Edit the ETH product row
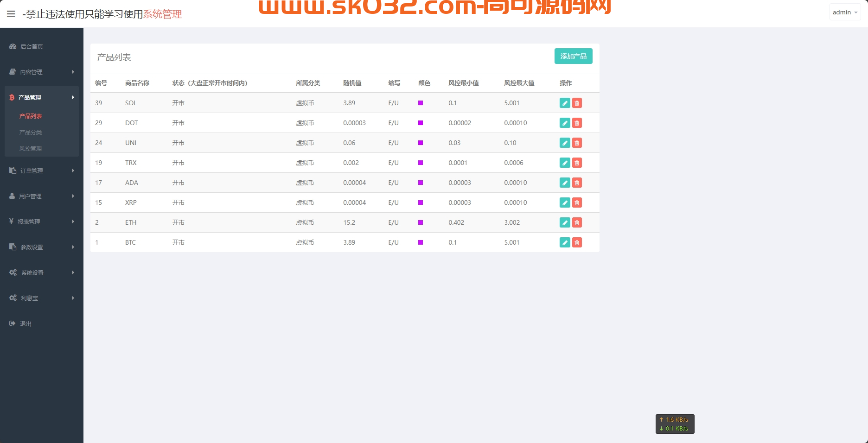This screenshot has height=443, width=868. point(565,222)
